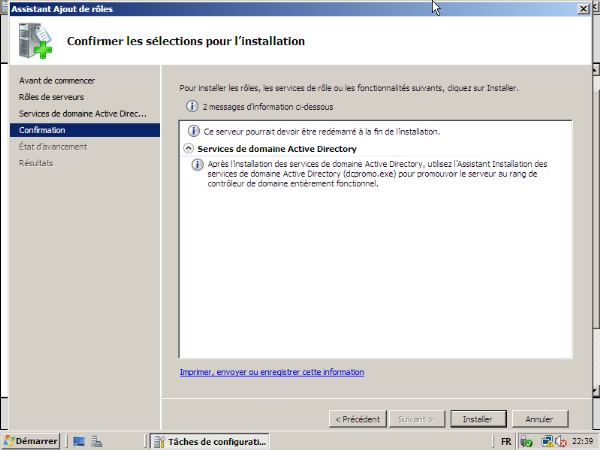Open the 'Imprimer, envoyer ou enregistrer cette information' link
Image resolution: width=600 pixels, height=450 pixels.
(x=272, y=372)
